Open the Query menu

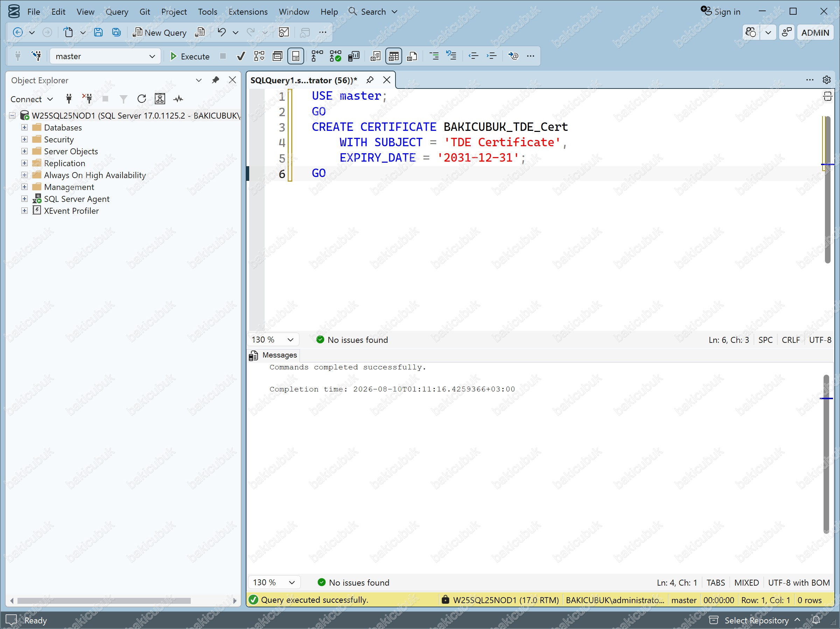tap(117, 12)
